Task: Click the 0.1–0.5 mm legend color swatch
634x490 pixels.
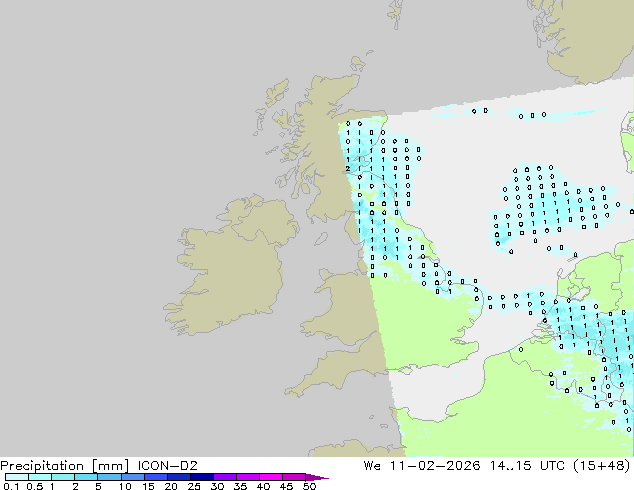Action: click(x=17, y=477)
